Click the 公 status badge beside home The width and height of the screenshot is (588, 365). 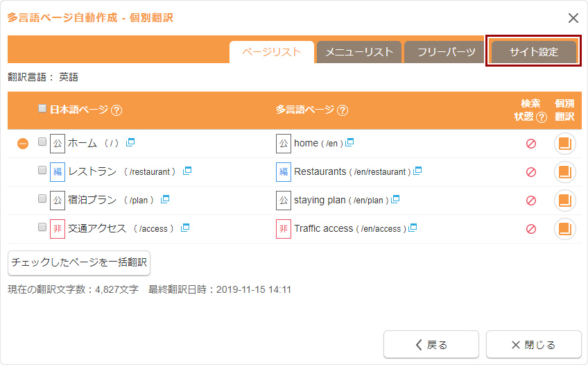284,144
